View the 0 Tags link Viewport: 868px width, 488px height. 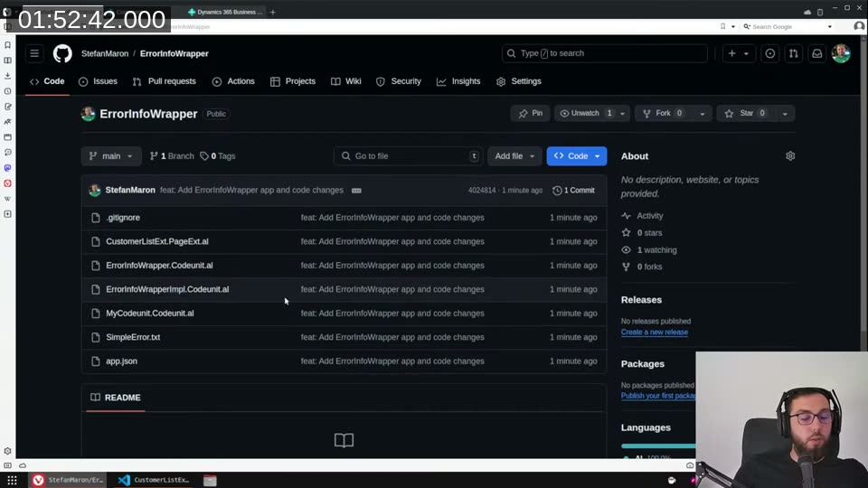pyautogui.click(x=218, y=156)
